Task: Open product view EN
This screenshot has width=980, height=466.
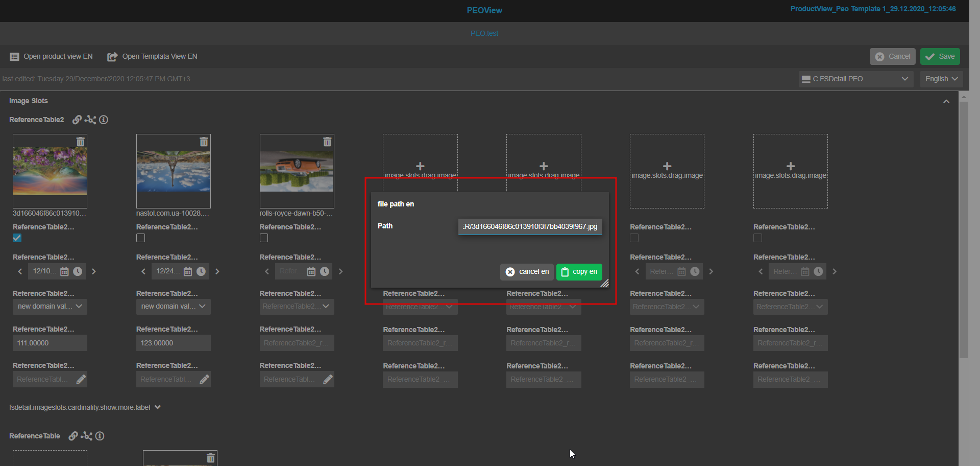Action: pyautogui.click(x=51, y=56)
